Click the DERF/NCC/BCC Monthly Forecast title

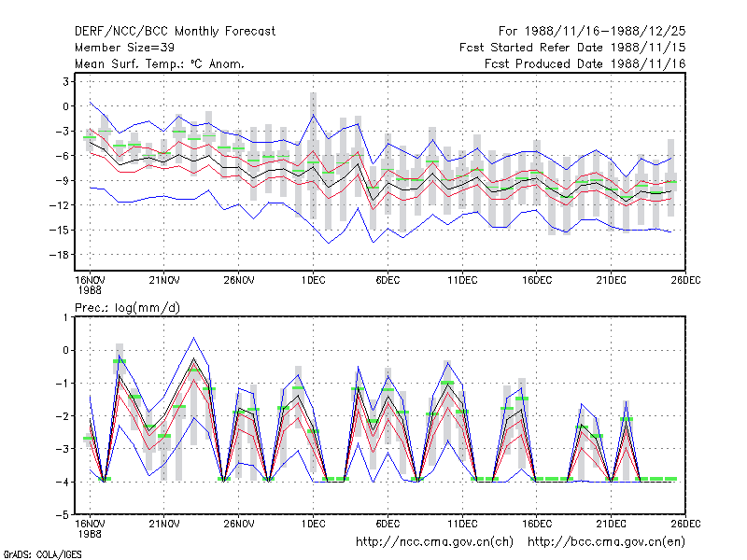(175, 32)
